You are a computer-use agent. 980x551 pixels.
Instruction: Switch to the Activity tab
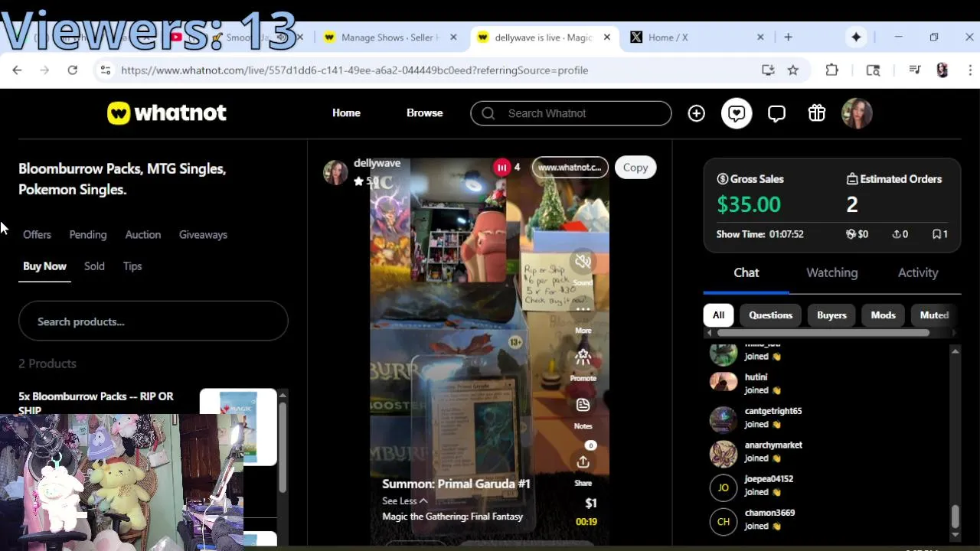(x=918, y=272)
